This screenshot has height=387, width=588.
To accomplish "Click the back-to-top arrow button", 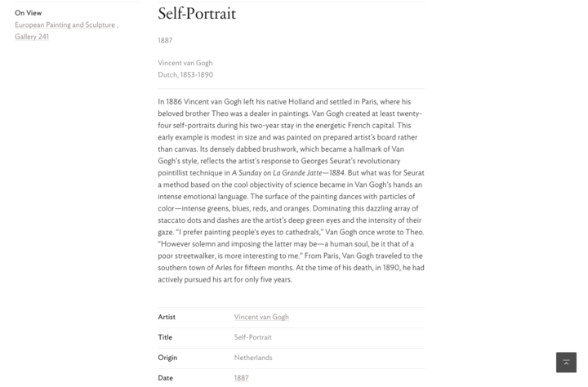I will (566, 363).
